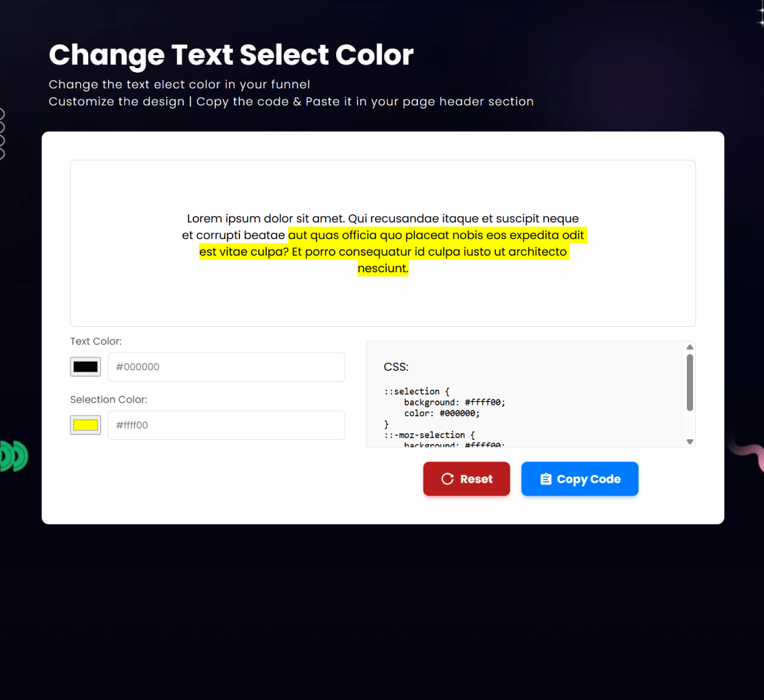Click the "Text Color:" label
This screenshot has width=764, height=700.
[95, 341]
